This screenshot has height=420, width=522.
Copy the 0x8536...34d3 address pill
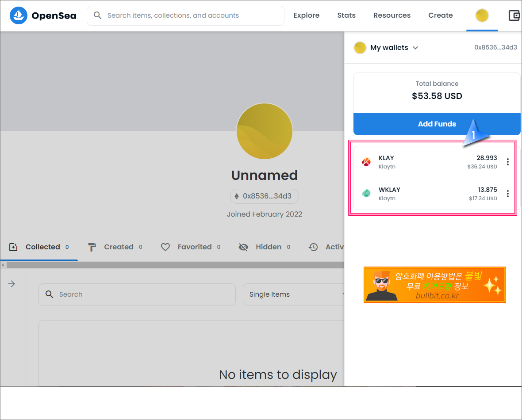pyautogui.click(x=265, y=196)
